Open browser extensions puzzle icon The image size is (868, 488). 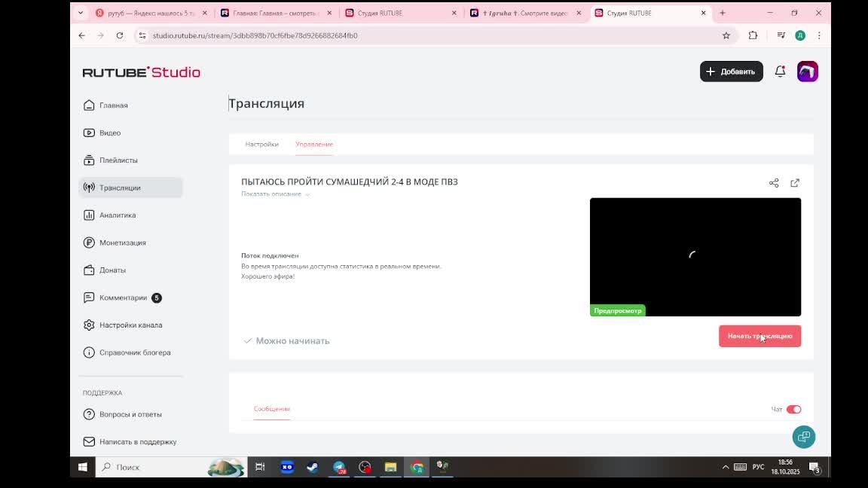[753, 35]
